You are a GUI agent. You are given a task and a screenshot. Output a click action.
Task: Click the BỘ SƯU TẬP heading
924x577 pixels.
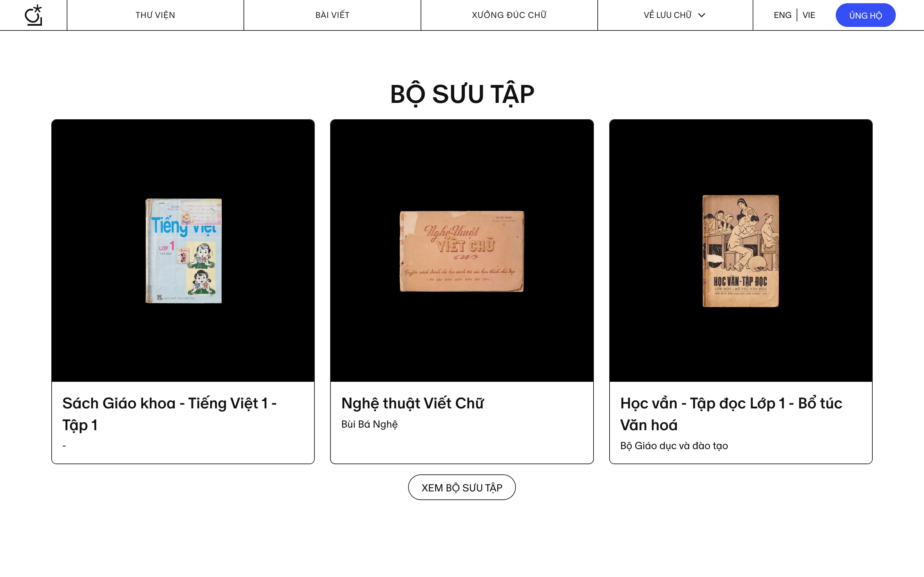(x=462, y=94)
